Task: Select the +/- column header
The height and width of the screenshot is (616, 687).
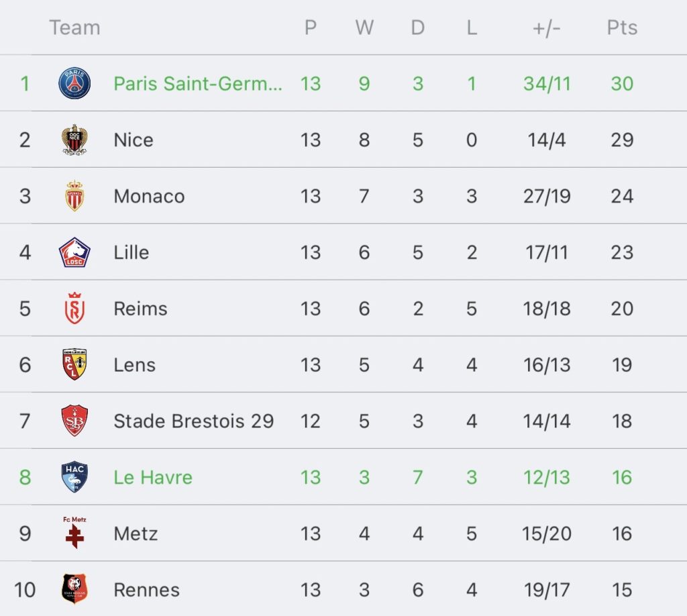Action: 547,28
